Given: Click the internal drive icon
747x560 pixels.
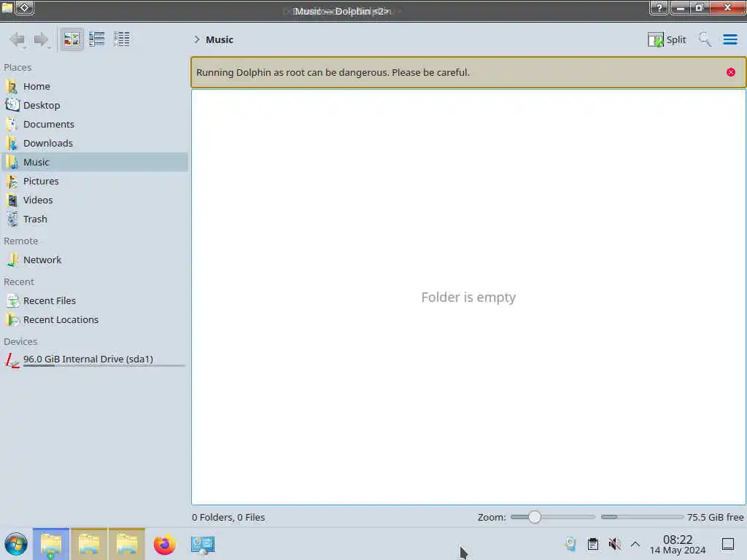Looking at the screenshot, I should [12, 360].
